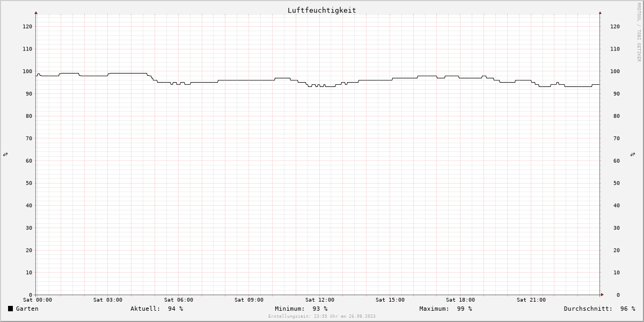Click the black Garten legend color box
Screen dimensions: 644x322
tap(10, 309)
